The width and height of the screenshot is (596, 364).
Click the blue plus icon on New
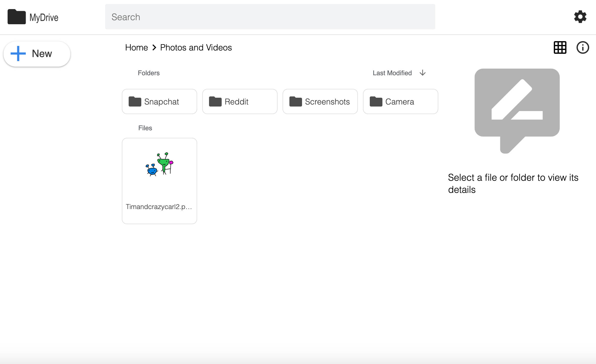[18, 54]
